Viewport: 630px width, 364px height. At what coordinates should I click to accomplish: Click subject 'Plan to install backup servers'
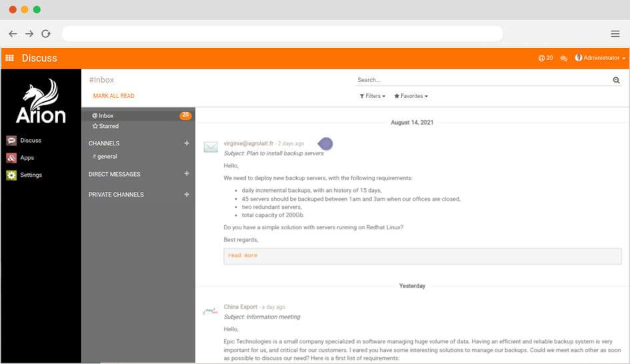pos(285,153)
